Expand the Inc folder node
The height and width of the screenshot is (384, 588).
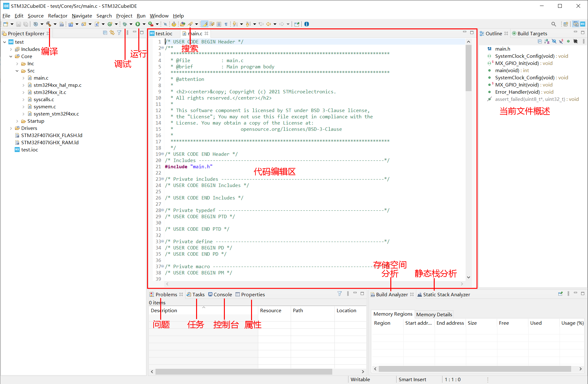(x=17, y=63)
